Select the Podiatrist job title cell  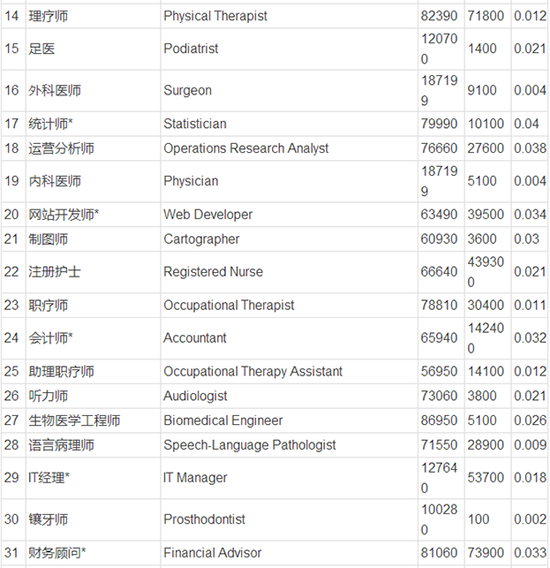(x=288, y=49)
